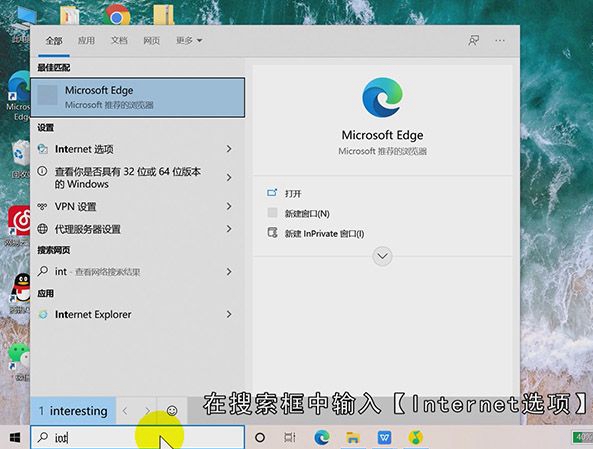Select IME candidate 1 interesting
The image size is (593, 449).
(x=73, y=411)
